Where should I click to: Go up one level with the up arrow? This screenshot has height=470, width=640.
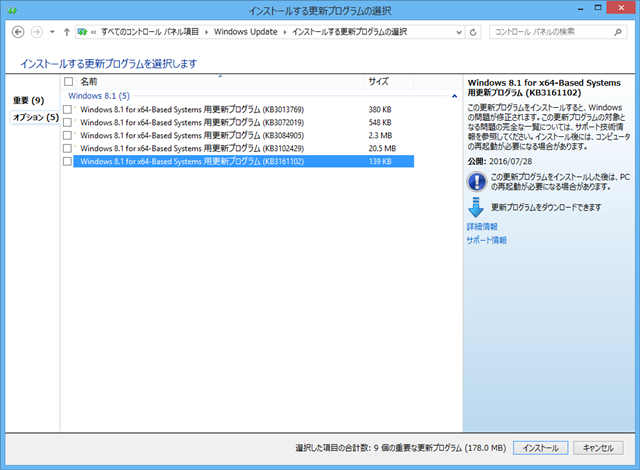67,32
